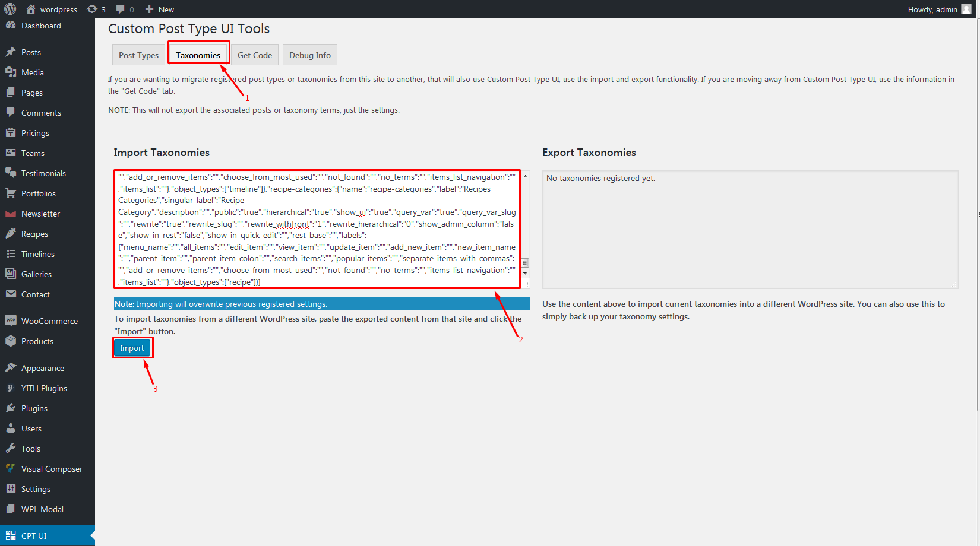Click the import textarea scroll up arrow
This screenshot has width=980, height=546.
coord(525,177)
